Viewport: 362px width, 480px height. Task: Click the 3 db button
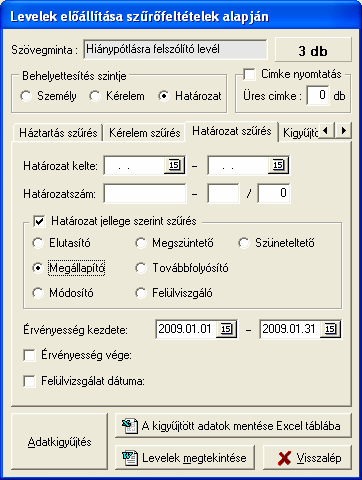pos(313,51)
